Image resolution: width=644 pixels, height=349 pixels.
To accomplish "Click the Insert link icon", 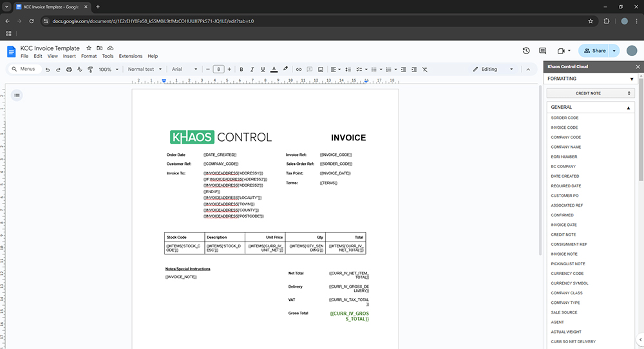I will 299,70.
